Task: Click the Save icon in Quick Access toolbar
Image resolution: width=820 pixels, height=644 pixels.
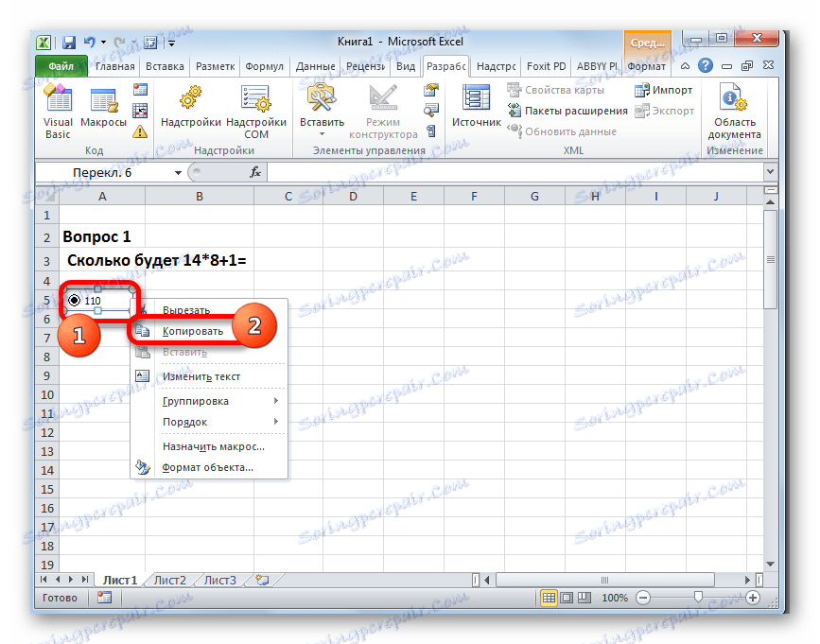Action: 68,43
